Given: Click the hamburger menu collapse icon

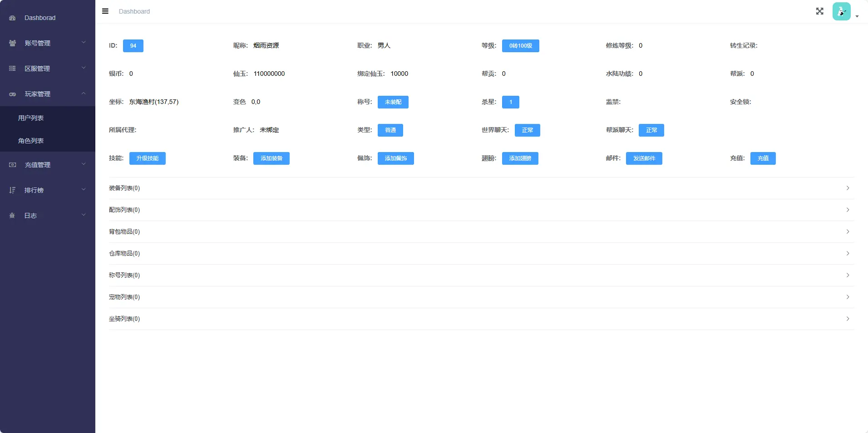Looking at the screenshot, I should [x=105, y=11].
